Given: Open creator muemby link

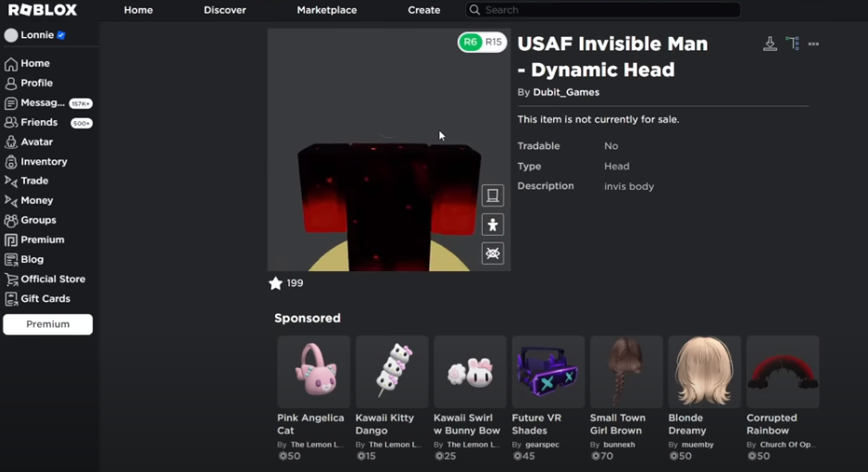Looking at the screenshot, I should coord(698,445).
